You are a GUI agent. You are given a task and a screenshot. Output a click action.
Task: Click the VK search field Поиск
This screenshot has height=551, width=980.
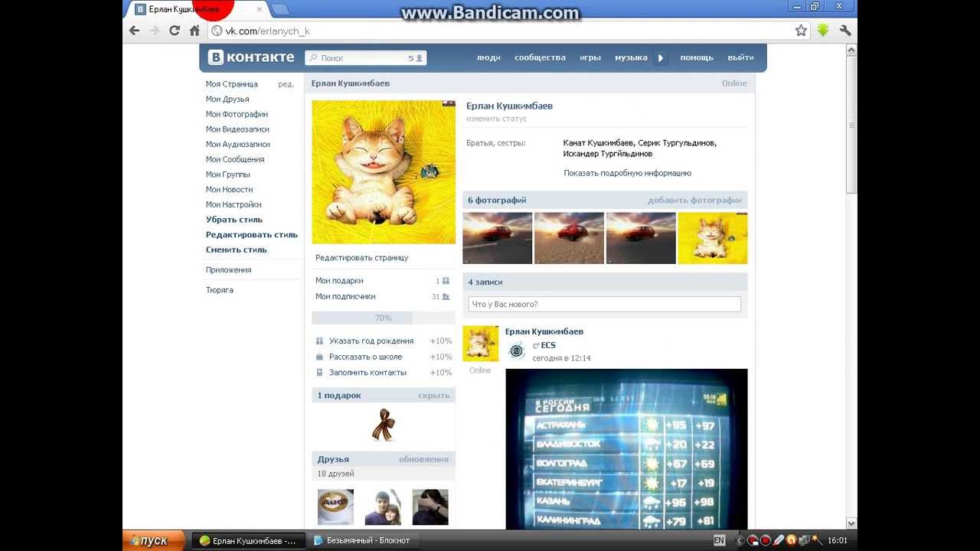pos(365,57)
